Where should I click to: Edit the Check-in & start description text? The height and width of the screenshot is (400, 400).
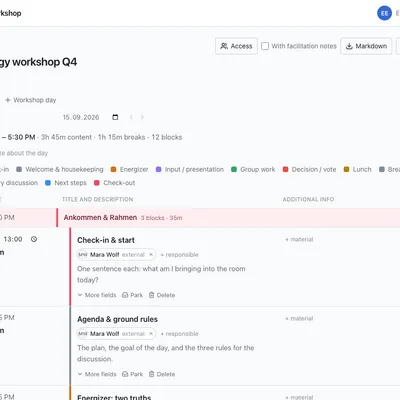point(161,274)
